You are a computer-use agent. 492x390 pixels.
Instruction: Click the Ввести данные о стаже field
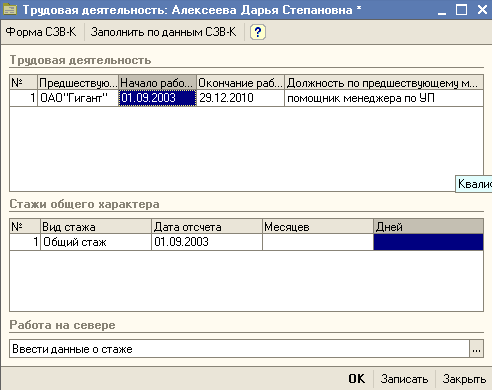click(x=239, y=349)
